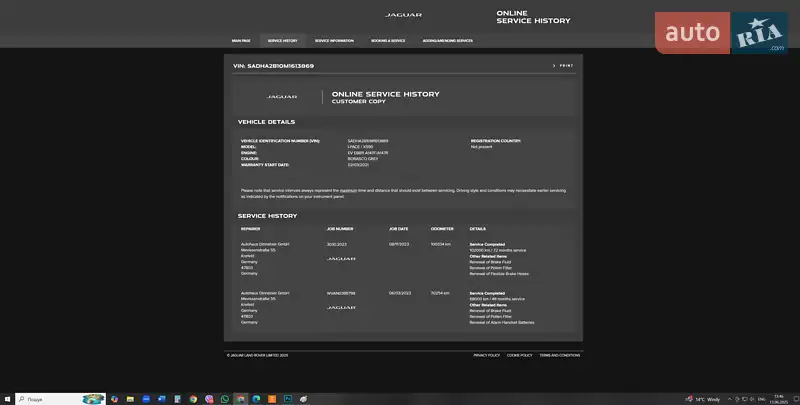
Task: Open the notification center icon
Action: point(796,399)
